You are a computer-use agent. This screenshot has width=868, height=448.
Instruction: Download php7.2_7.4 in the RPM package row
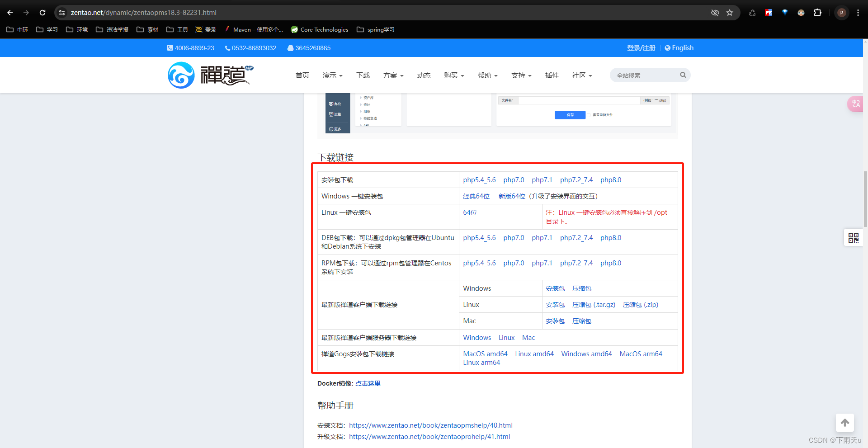pyautogui.click(x=576, y=263)
